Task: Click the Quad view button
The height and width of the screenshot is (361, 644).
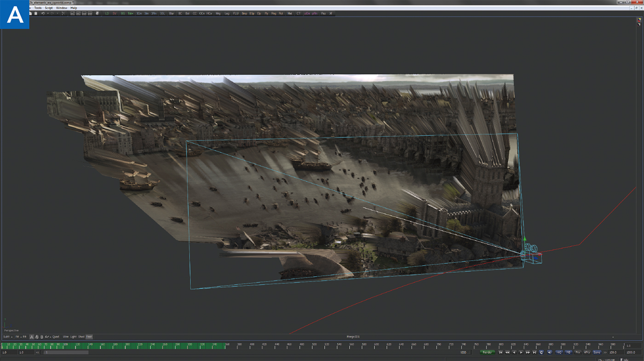Action: click(56, 337)
